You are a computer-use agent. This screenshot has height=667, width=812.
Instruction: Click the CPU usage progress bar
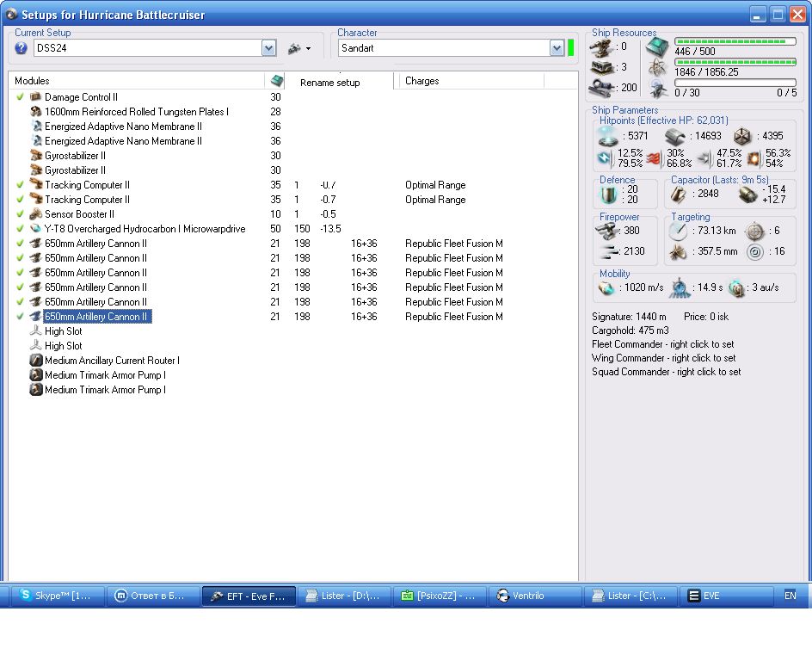[x=735, y=41]
